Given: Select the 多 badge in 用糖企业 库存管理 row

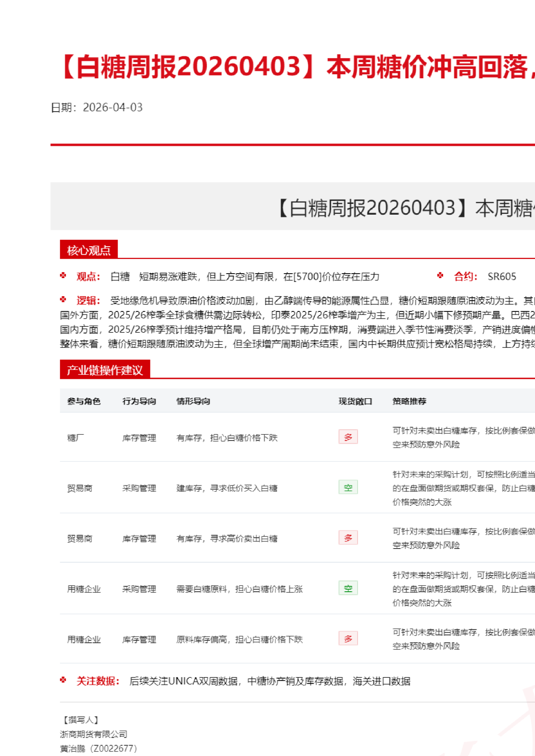Looking at the screenshot, I should [x=348, y=639].
